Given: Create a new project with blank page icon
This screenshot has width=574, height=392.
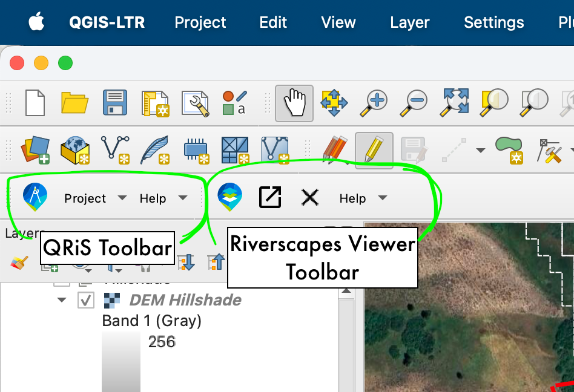Looking at the screenshot, I should [x=35, y=103].
